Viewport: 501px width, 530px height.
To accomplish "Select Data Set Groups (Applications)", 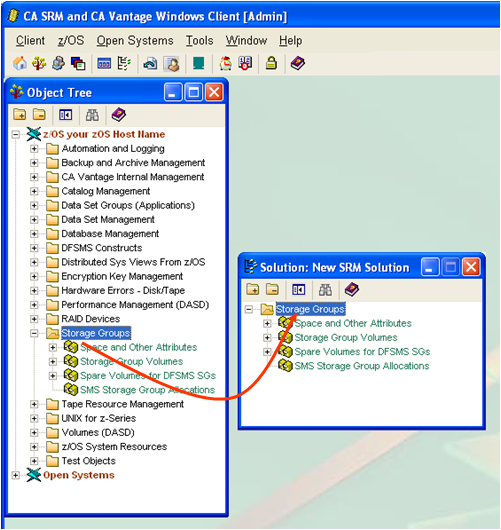I will click(x=128, y=206).
